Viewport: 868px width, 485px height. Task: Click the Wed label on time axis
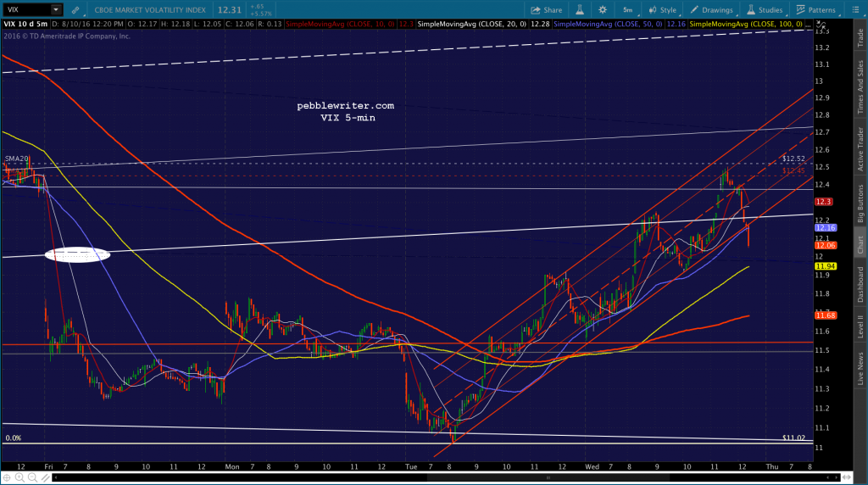coord(592,466)
